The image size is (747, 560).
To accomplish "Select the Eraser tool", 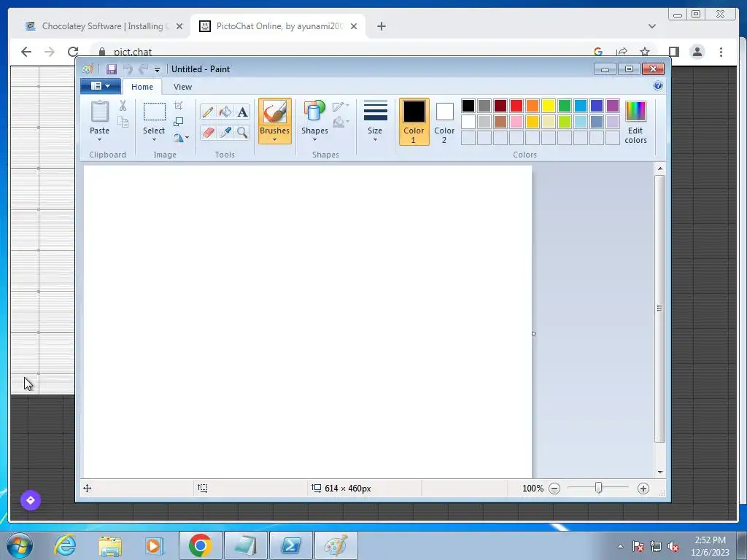I will pyautogui.click(x=207, y=132).
